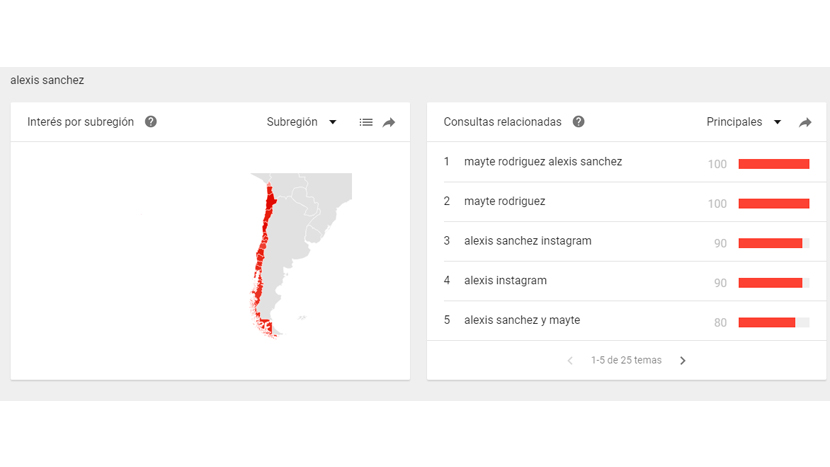Click the red bar for alexis sanchez instagram
The width and height of the screenshot is (830, 467).
(770, 244)
